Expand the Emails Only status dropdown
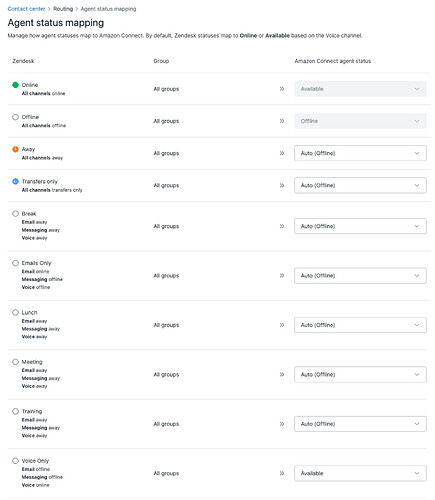The width and height of the screenshot is (435, 500). [x=360, y=276]
